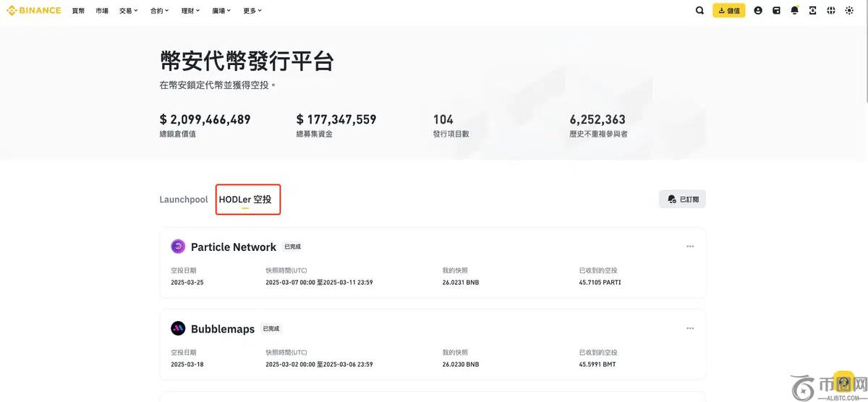
Task: Expand the 廣場 dropdown menu
Action: point(222,11)
